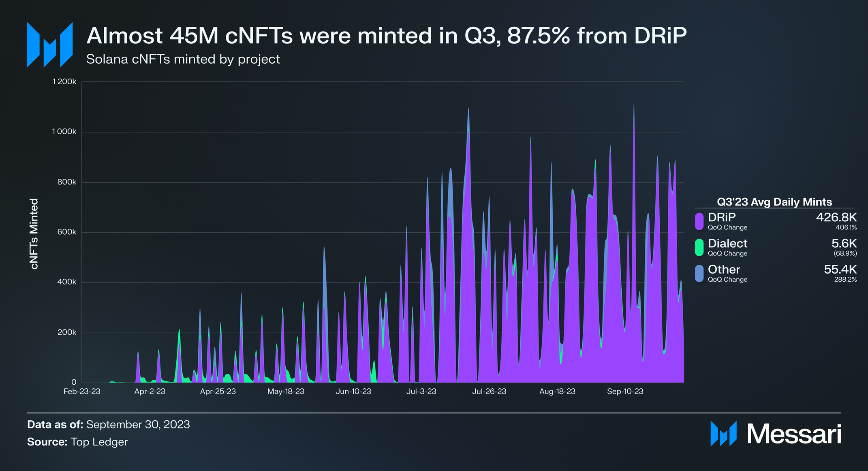Click the Top Ledger source text
868x471 pixels.
point(99,442)
